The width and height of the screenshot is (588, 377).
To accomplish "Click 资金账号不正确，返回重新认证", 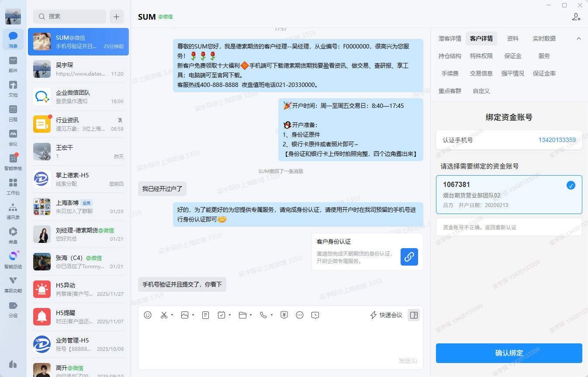I will tap(509, 227).
